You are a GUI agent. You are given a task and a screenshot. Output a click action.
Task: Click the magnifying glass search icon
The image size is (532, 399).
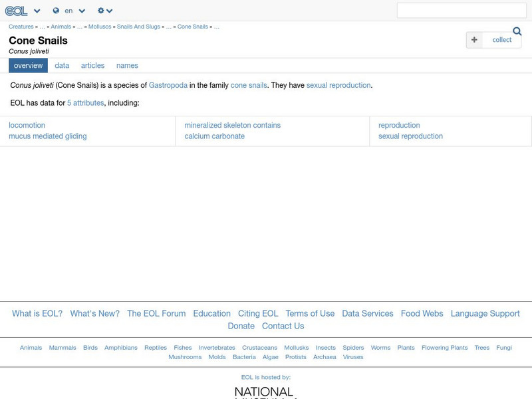point(517,31)
